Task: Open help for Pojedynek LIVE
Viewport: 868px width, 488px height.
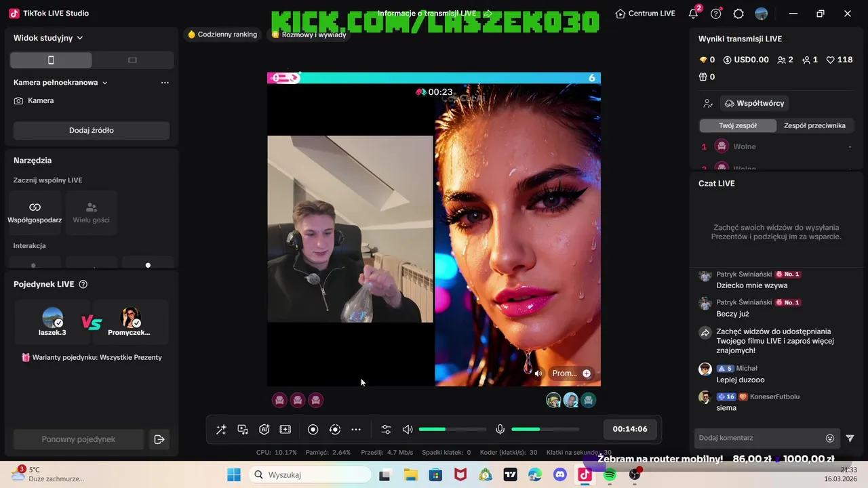Action: pyautogui.click(x=83, y=284)
